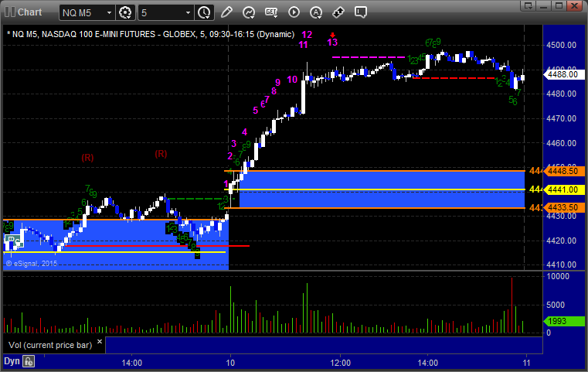This screenshot has height=372, width=588.
Task: Toggle the Dyn lock icon
Action: click(x=29, y=361)
